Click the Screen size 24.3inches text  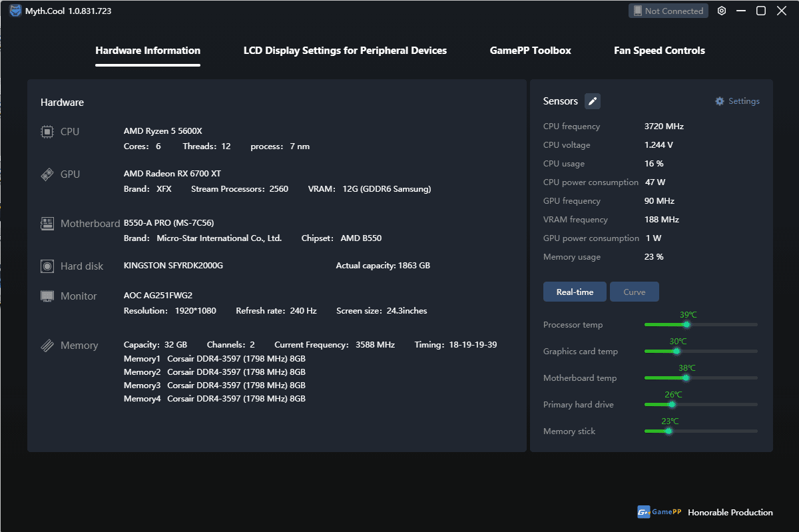pyautogui.click(x=382, y=311)
